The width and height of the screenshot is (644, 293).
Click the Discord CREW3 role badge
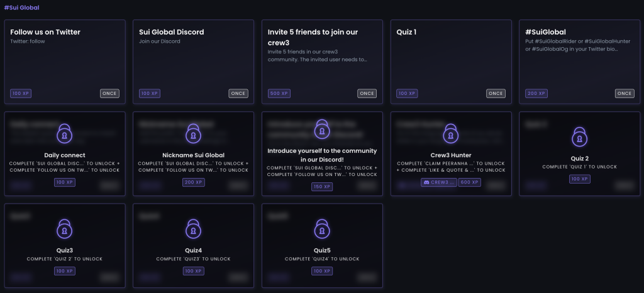[438, 182]
